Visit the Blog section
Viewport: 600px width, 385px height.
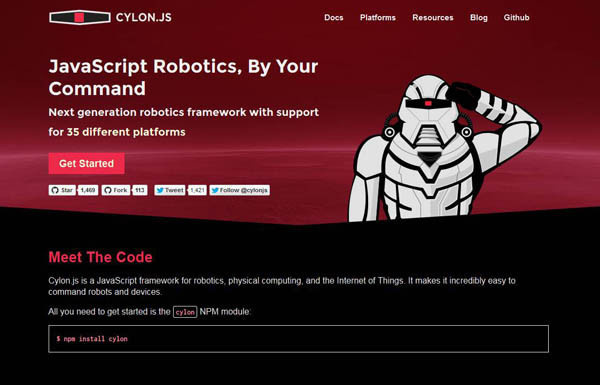479,18
